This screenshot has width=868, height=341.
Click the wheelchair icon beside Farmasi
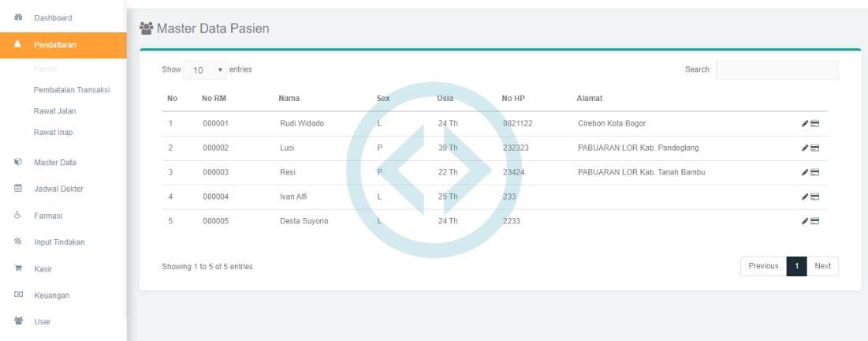pyautogui.click(x=17, y=215)
